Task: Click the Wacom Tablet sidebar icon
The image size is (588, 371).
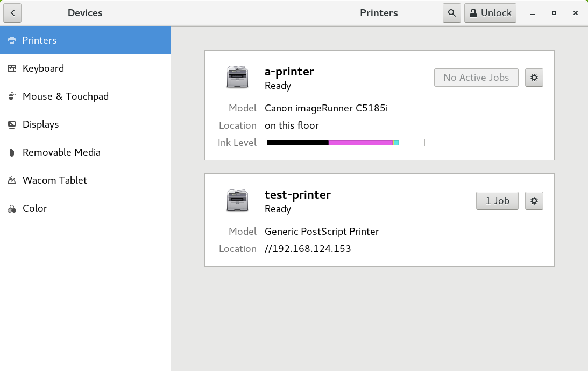Action: pos(12,180)
